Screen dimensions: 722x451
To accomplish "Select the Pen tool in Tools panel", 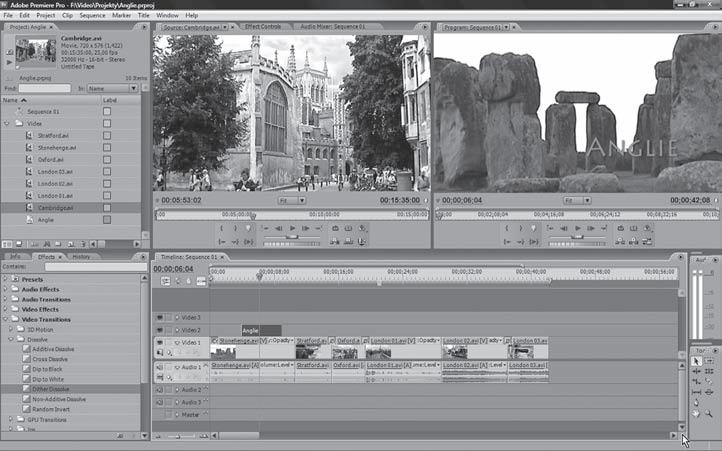I will pos(696,403).
